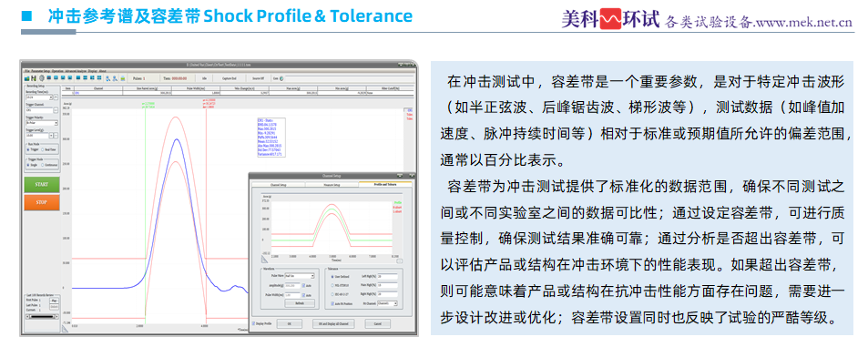The width and height of the screenshot is (868, 337).
Task: Select the Profile and Tolerance tab
Action: point(385,184)
